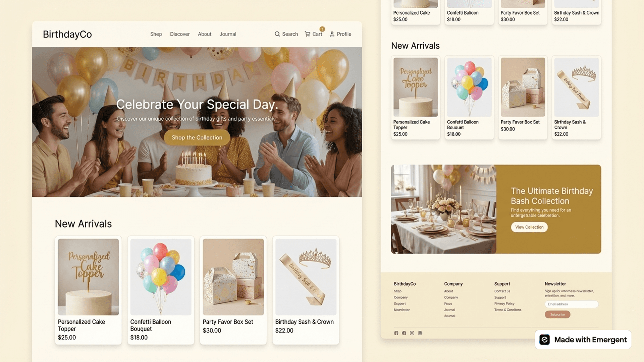Open the Journal page from the navbar
The width and height of the screenshot is (644, 362).
(228, 34)
